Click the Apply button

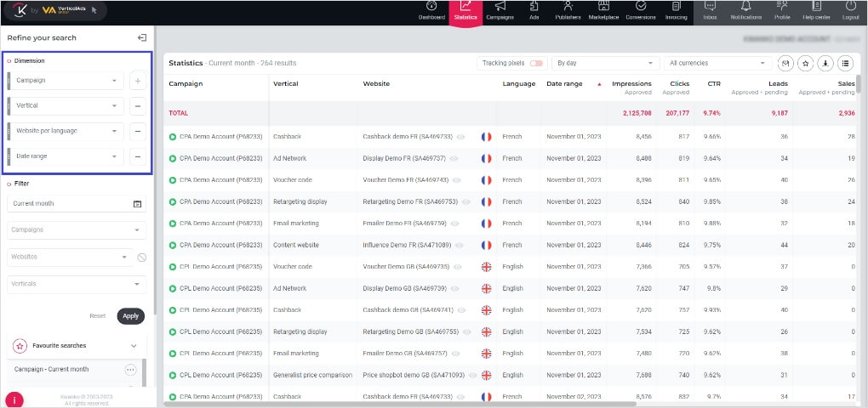[x=130, y=315]
